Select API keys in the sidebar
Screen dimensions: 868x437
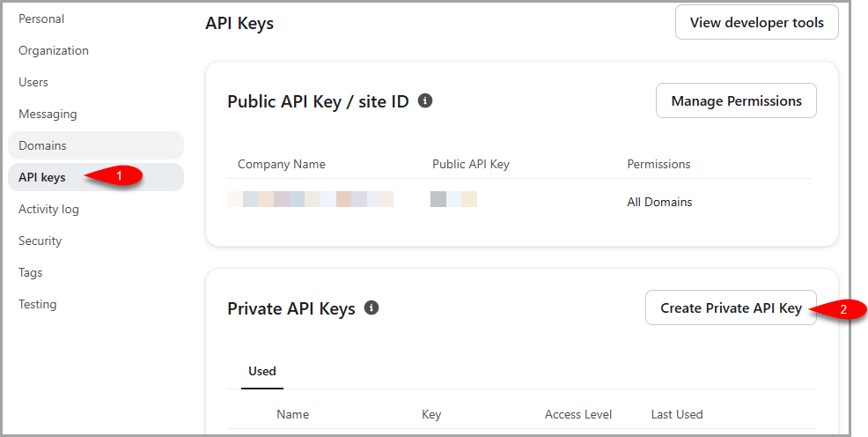click(96, 177)
